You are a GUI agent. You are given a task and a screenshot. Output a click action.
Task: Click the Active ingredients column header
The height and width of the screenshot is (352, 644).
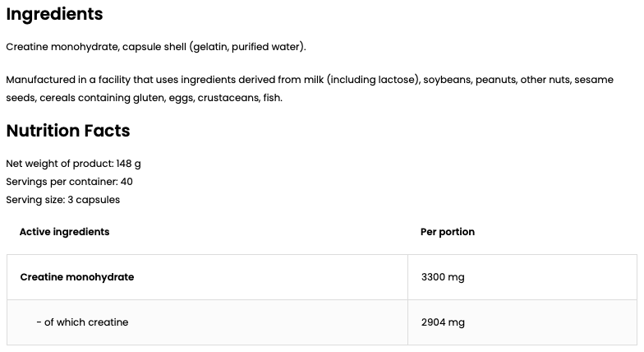pyautogui.click(x=64, y=232)
